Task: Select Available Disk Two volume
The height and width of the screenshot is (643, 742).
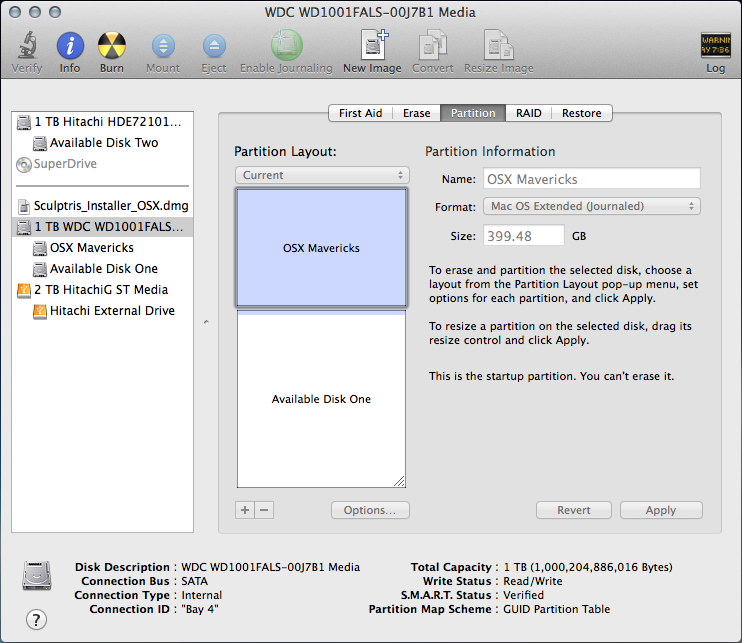Action: tap(102, 143)
